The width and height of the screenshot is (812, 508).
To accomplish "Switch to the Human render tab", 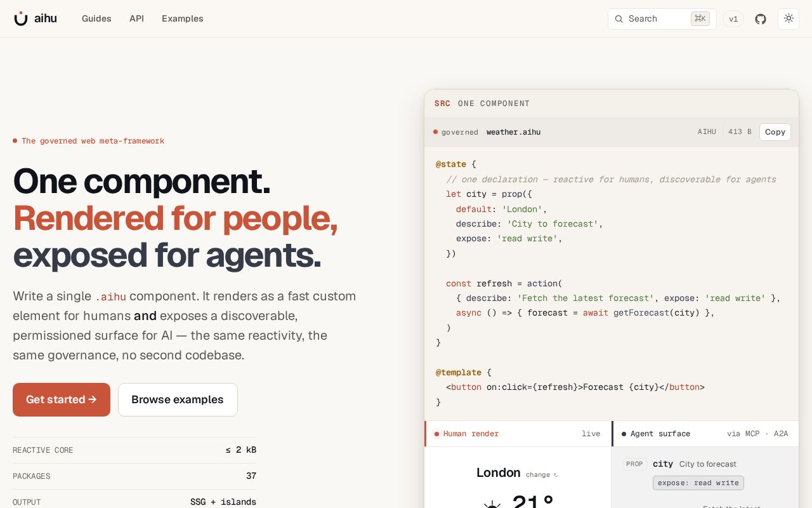I will coord(518,434).
